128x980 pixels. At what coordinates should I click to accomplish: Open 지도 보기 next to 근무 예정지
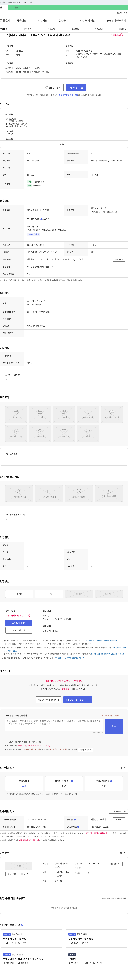pos(119,259)
